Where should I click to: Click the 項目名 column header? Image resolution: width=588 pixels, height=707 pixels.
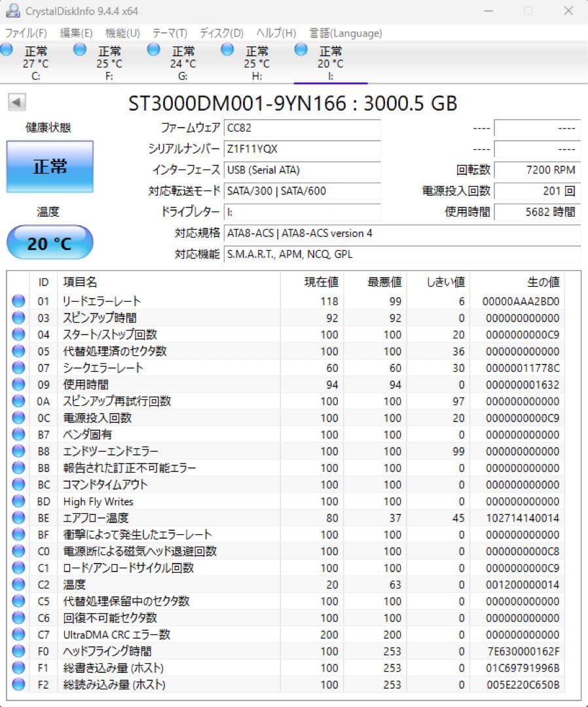[x=169, y=282]
